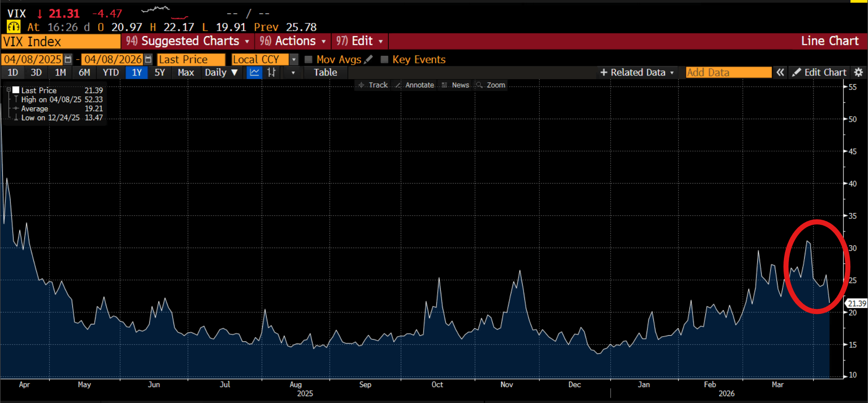The image size is (868, 403).
Task: Open the end date calendar picker
Action: (148, 59)
